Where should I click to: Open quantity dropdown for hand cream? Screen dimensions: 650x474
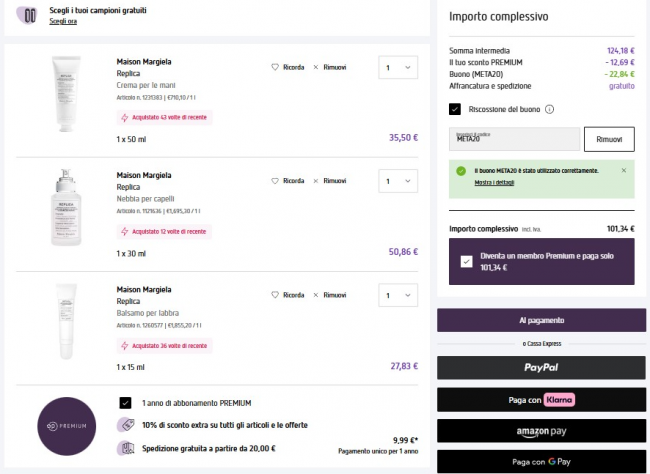point(398,68)
